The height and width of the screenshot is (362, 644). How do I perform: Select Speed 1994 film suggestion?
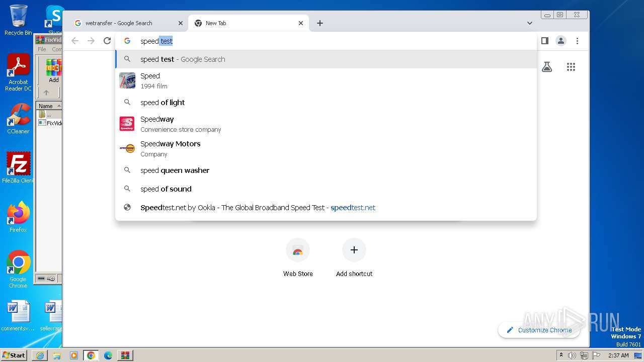(x=326, y=80)
